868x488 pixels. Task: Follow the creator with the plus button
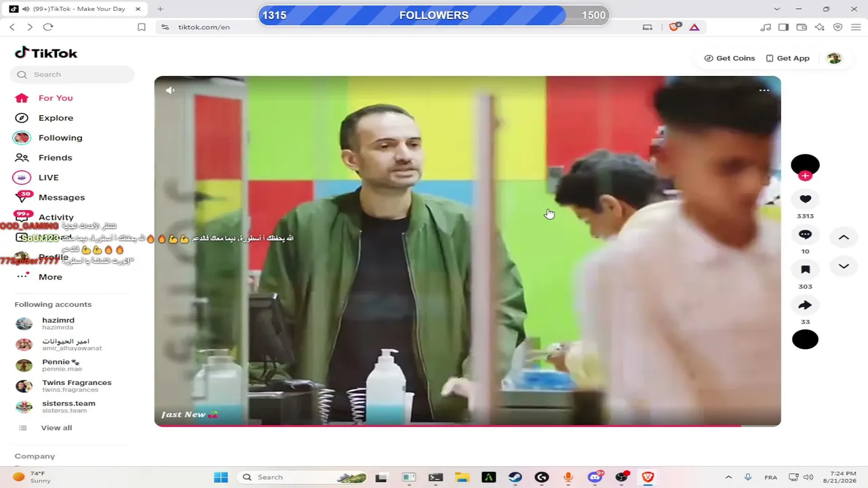805,176
